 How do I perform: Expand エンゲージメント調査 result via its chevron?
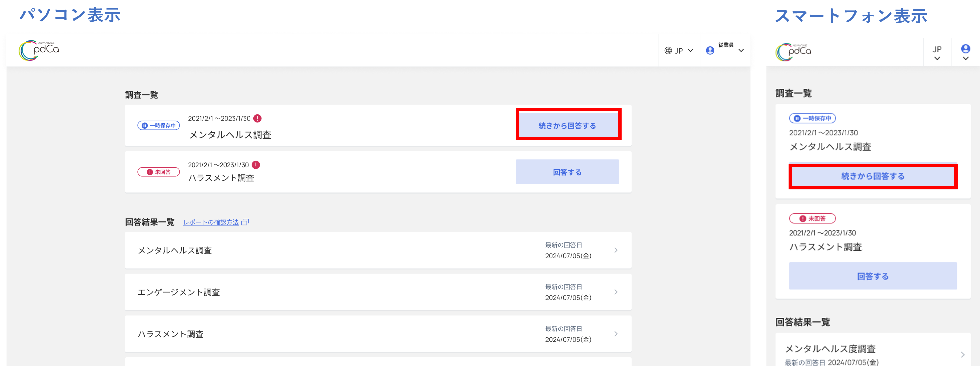(x=616, y=292)
